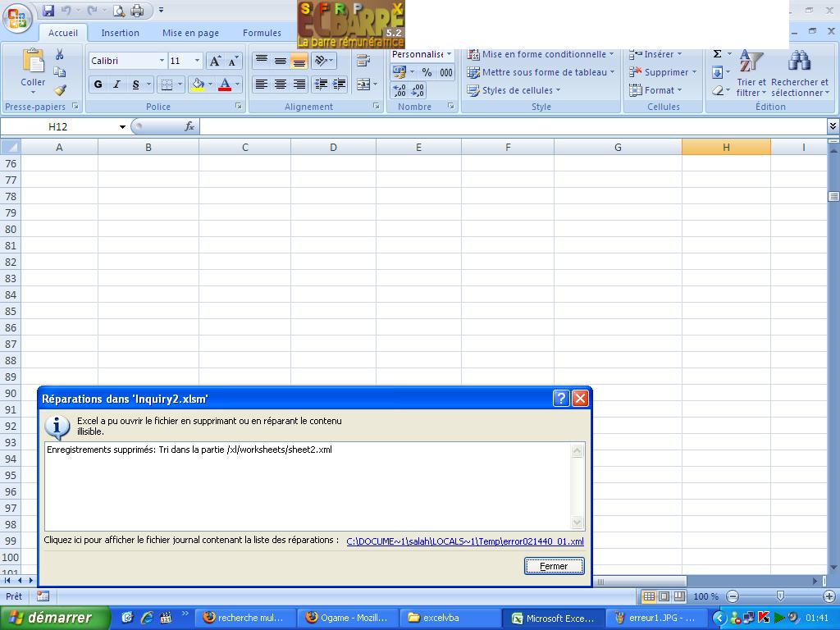Click the fx insert function button

[x=189, y=126]
